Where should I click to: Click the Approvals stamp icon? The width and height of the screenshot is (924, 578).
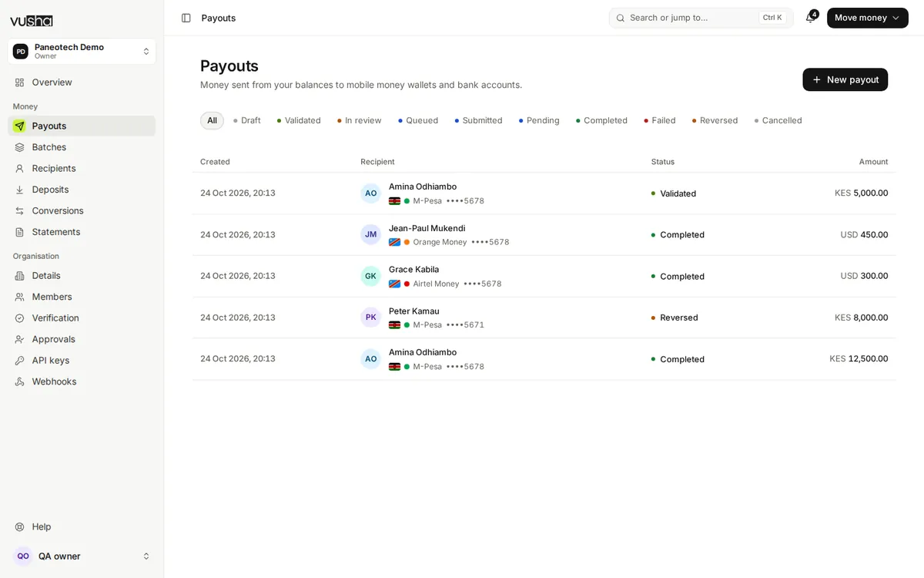pos(19,339)
